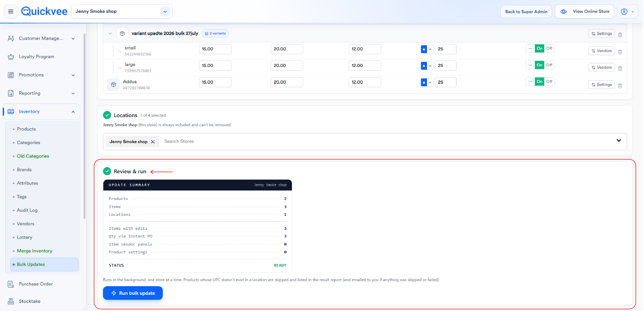This screenshot has width=644, height=311.
Task: Delete the variant upadte 2026 bulk product
Action: pos(620,35)
